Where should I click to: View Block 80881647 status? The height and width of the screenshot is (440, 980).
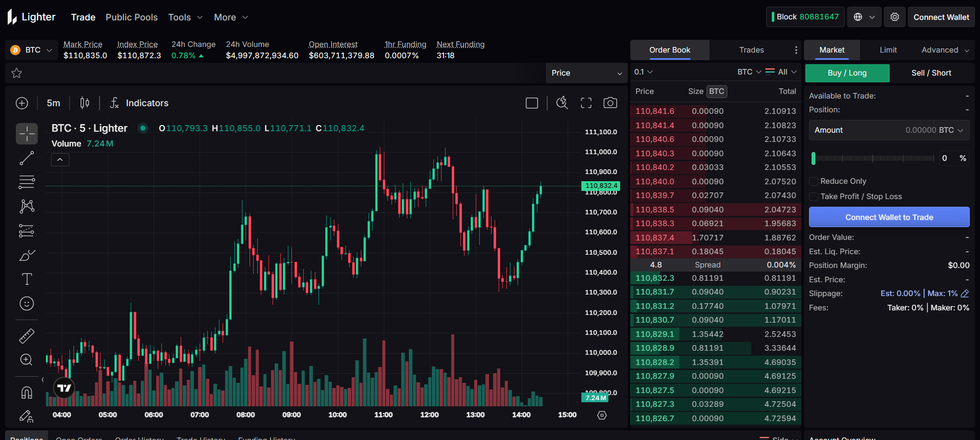tap(805, 17)
